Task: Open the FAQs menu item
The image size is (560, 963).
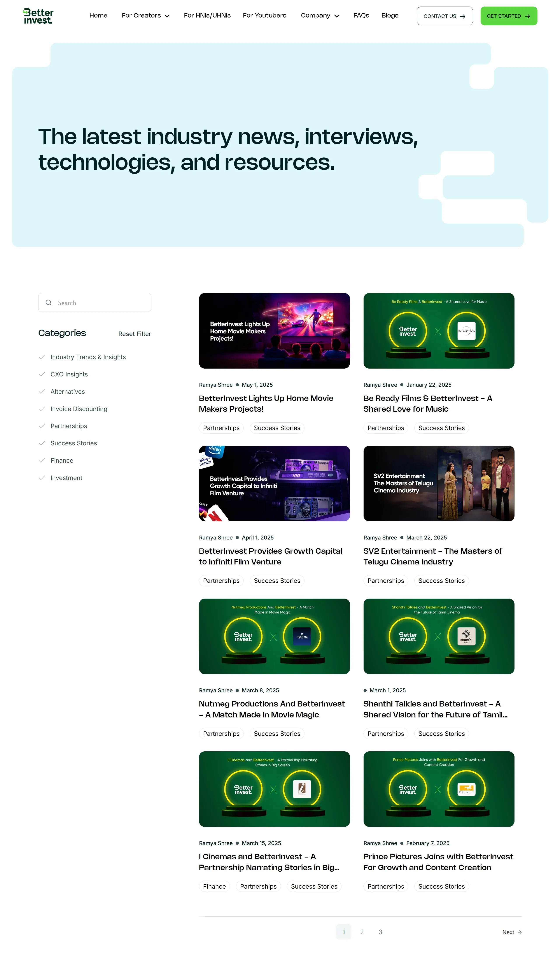Action: coord(361,16)
